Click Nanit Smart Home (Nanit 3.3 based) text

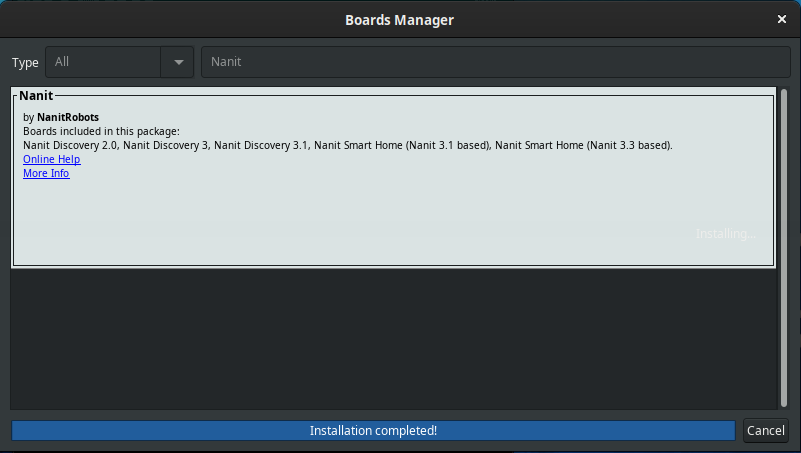pyautogui.click(x=583, y=146)
